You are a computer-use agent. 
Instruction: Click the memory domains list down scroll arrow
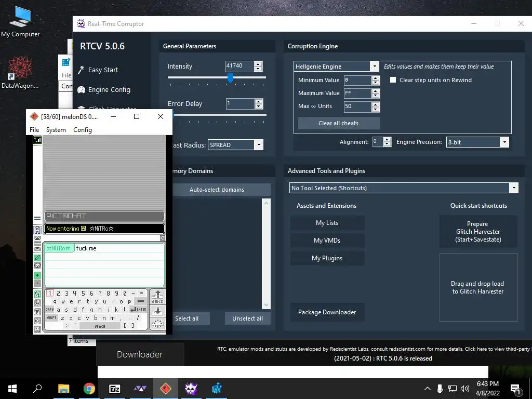tap(266, 305)
